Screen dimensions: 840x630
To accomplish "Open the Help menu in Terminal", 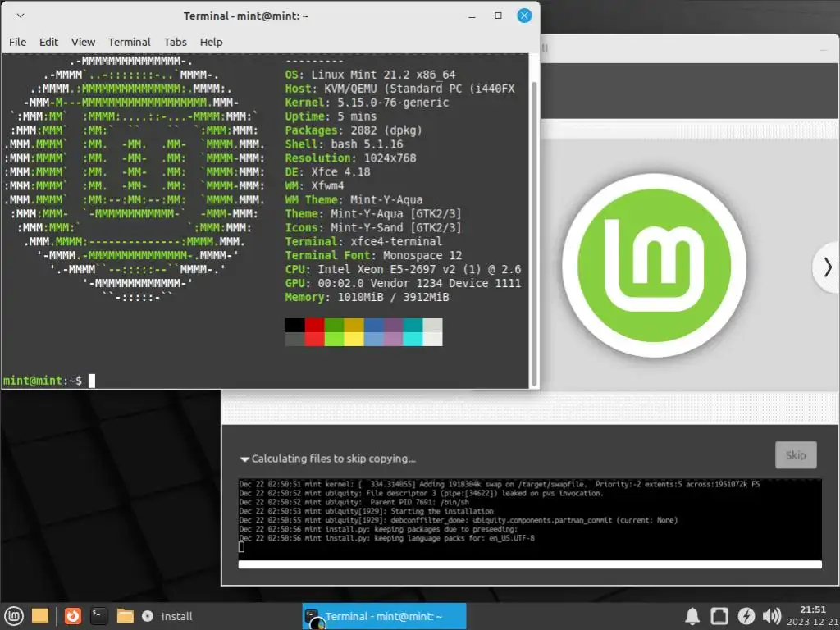I will pyautogui.click(x=211, y=42).
